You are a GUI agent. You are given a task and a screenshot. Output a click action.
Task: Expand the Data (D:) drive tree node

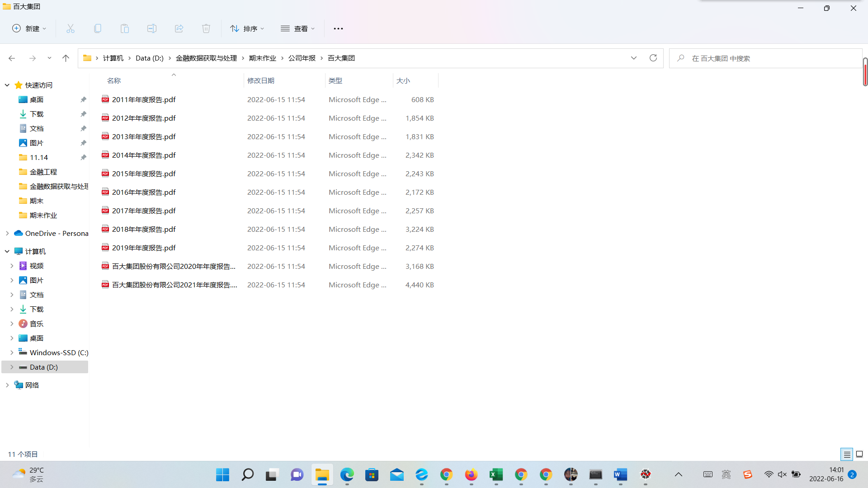coord(12,367)
